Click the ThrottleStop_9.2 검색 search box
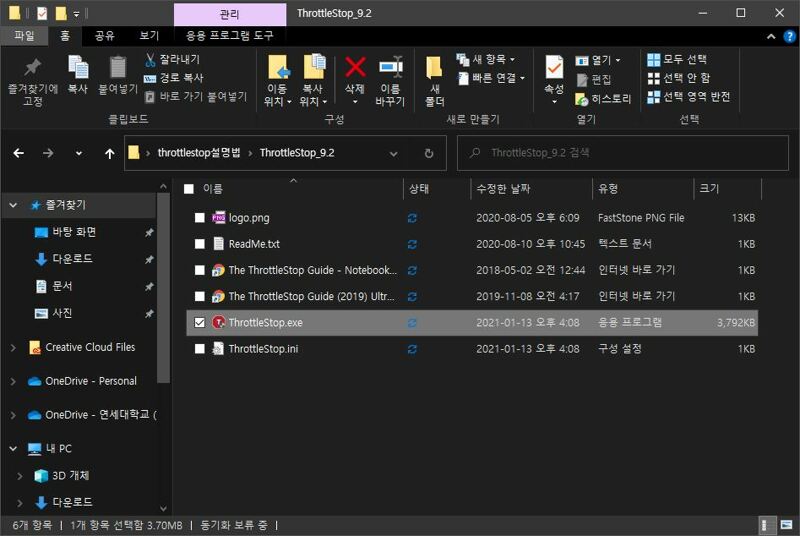 622,153
